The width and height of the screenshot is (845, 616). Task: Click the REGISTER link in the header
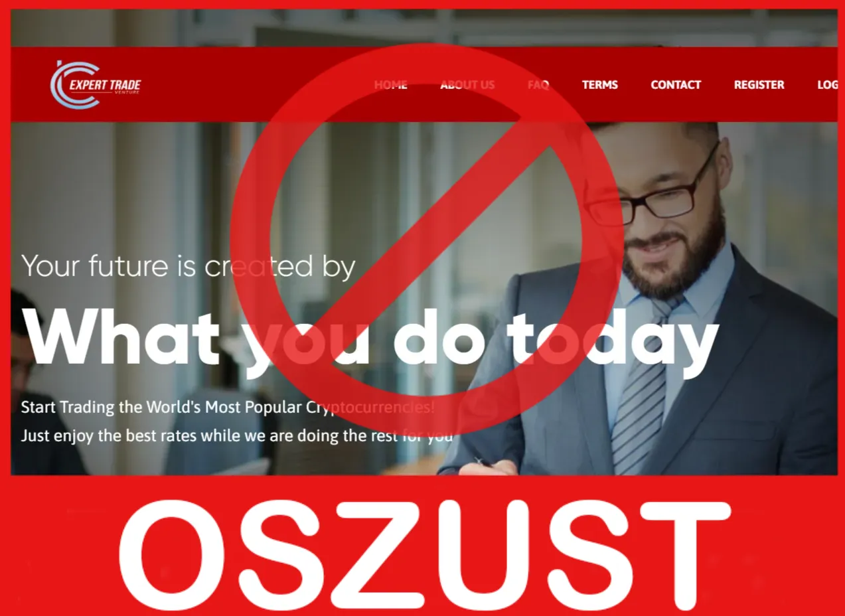pos(759,85)
